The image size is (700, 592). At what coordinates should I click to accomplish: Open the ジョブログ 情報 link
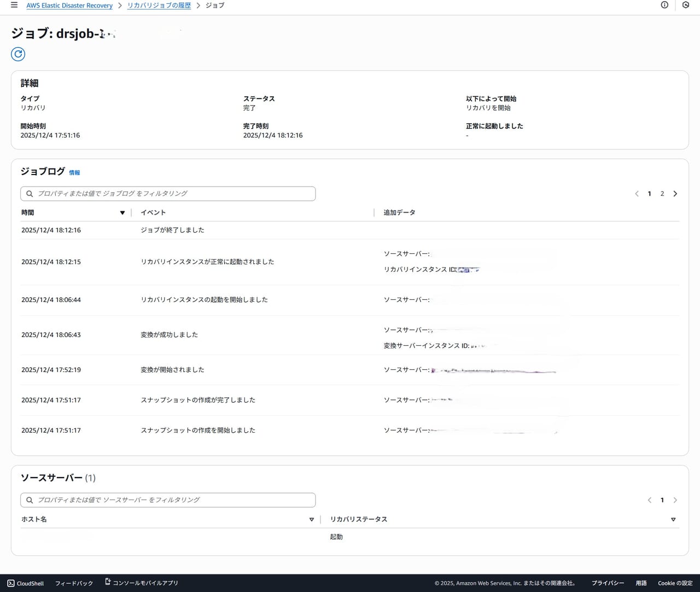pyautogui.click(x=74, y=173)
